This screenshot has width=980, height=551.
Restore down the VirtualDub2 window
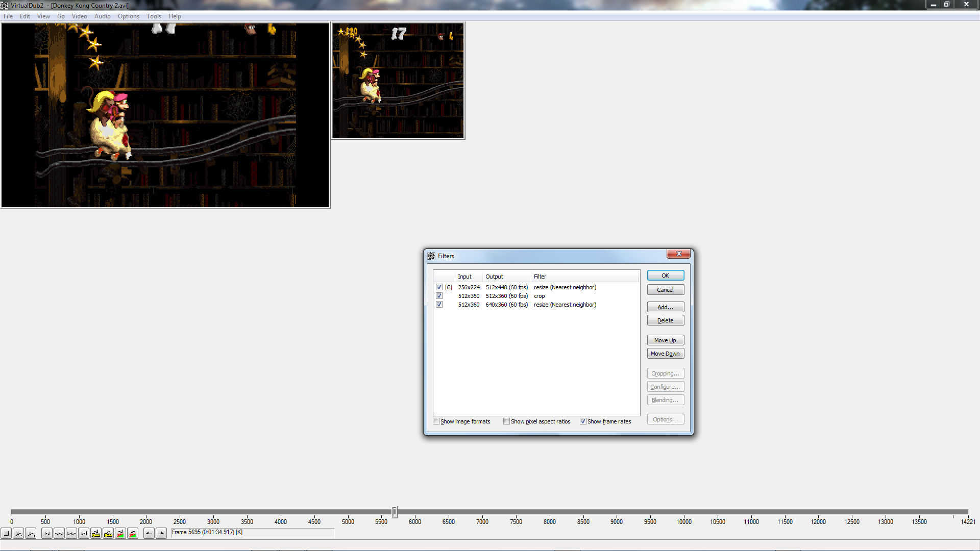(x=947, y=5)
